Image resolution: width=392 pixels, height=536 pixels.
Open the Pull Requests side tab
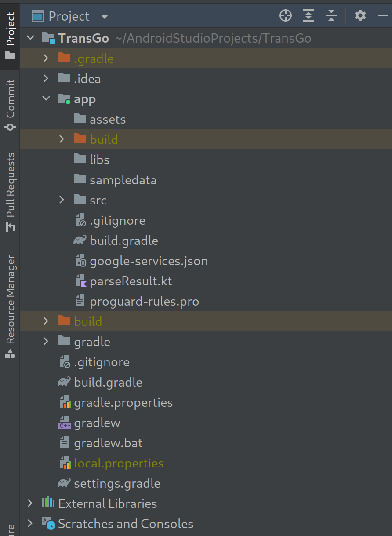10,192
